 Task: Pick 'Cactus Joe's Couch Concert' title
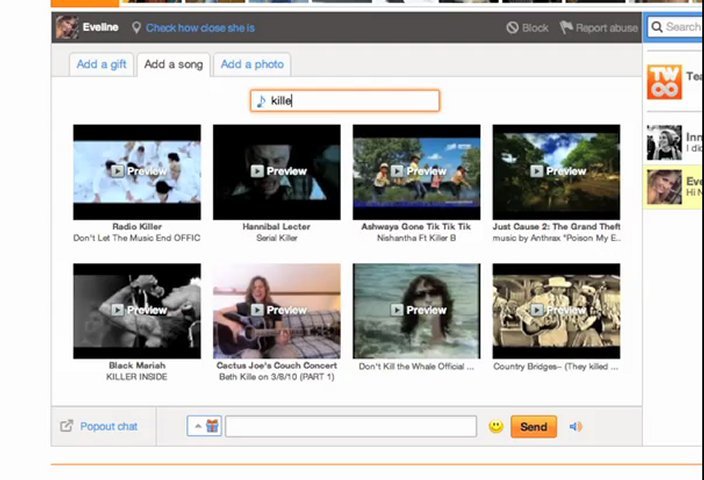click(277, 366)
